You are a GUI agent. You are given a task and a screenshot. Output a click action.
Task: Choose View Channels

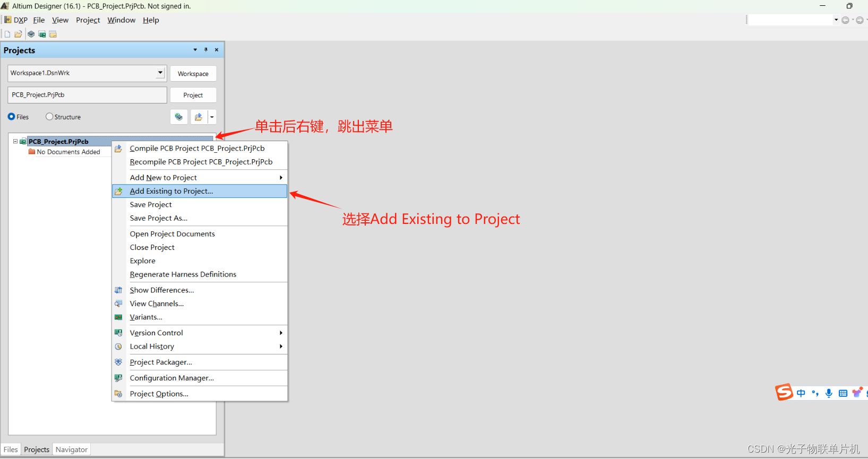click(x=200, y=304)
